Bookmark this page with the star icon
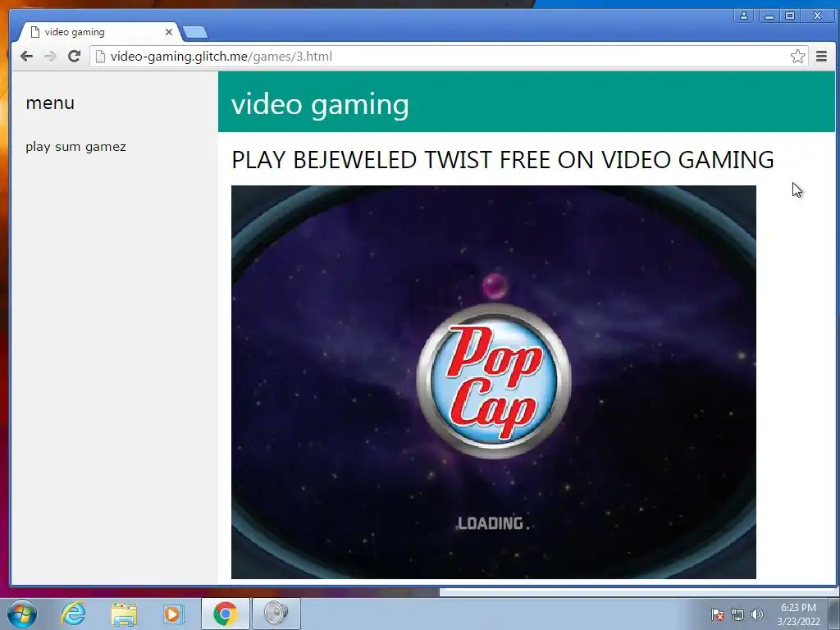 coord(797,57)
